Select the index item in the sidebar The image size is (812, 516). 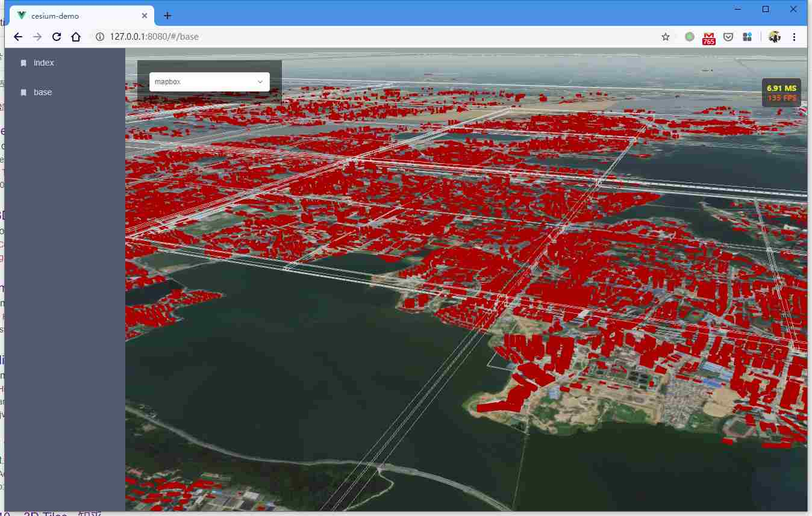(x=44, y=63)
